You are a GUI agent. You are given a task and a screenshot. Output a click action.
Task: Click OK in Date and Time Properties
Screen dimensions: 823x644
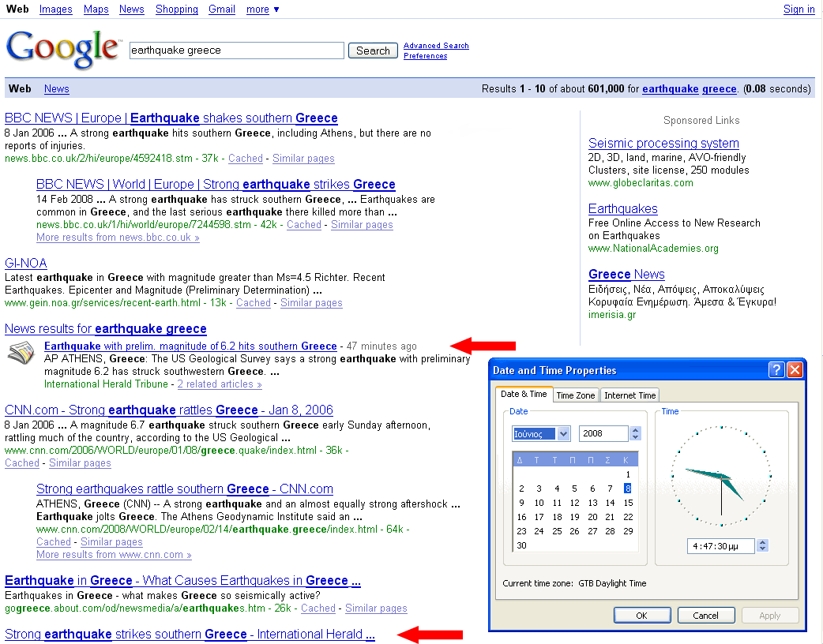coord(642,615)
